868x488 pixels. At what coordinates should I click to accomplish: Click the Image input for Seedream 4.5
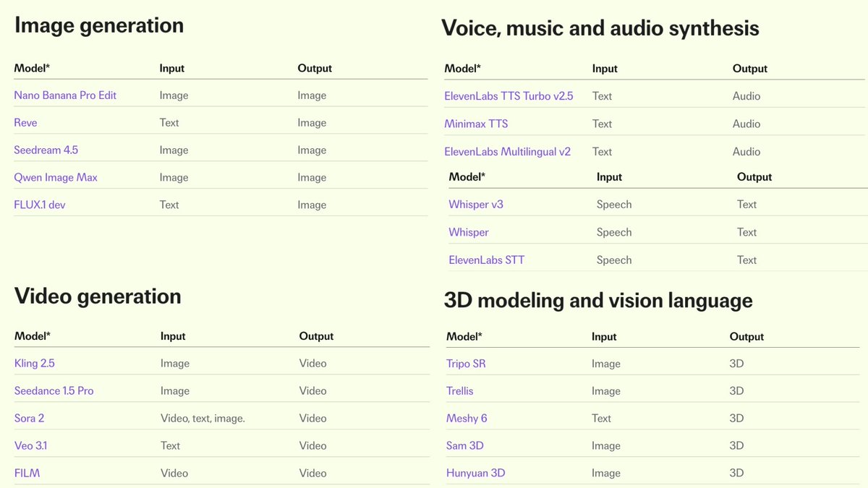pos(174,150)
